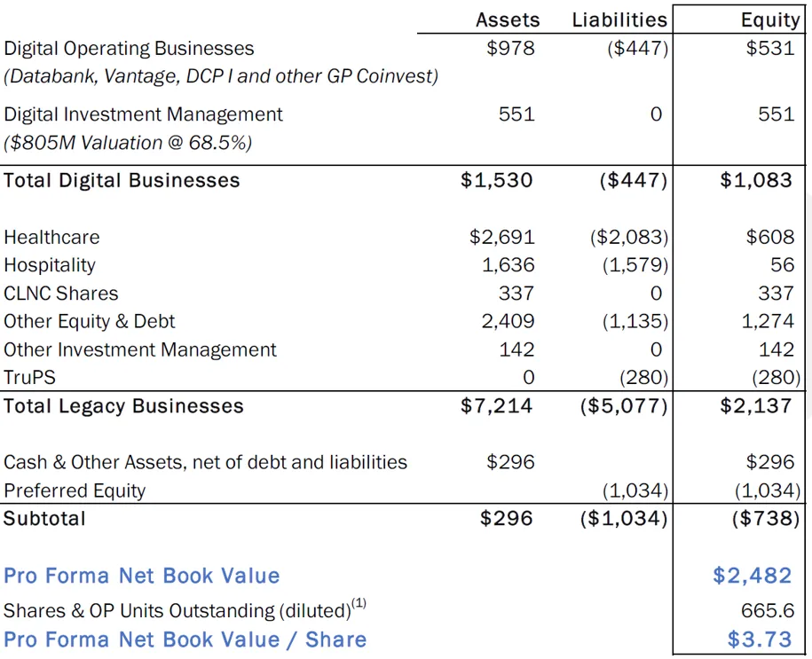The image size is (812, 659).
Task: Click the Liabilities column header
Action: click(619, 20)
